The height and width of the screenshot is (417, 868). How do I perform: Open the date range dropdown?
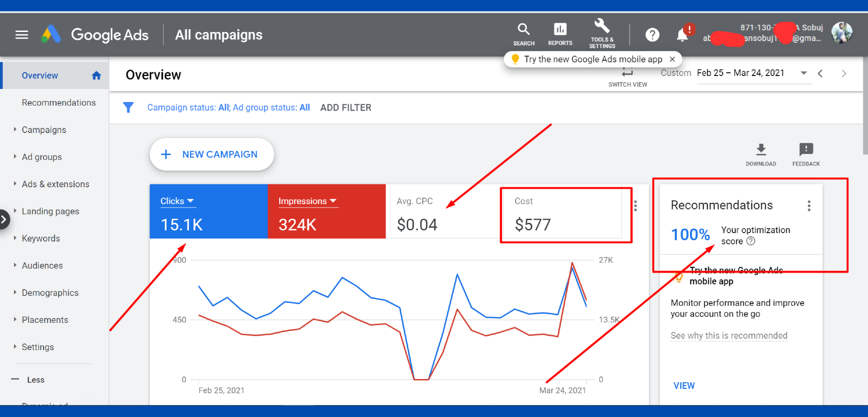pyautogui.click(x=804, y=73)
